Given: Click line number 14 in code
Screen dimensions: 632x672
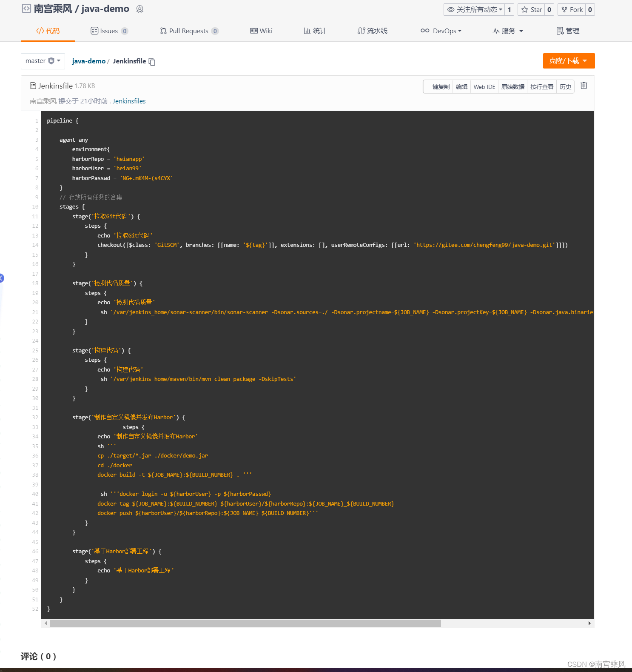Looking at the screenshot, I should click(x=35, y=245).
